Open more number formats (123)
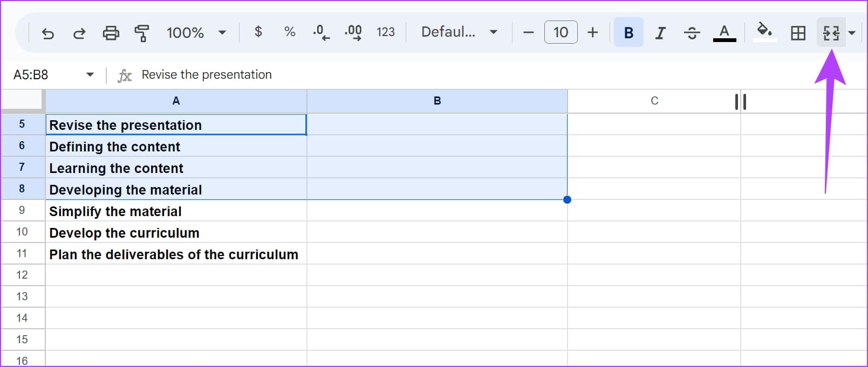The width and height of the screenshot is (868, 367). (x=386, y=32)
